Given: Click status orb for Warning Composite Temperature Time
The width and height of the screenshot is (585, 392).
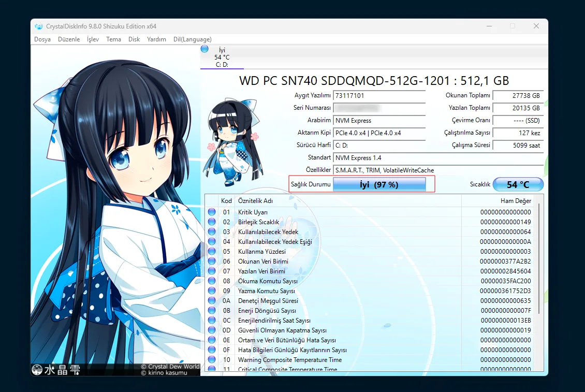Looking at the screenshot, I should [212, 360].
